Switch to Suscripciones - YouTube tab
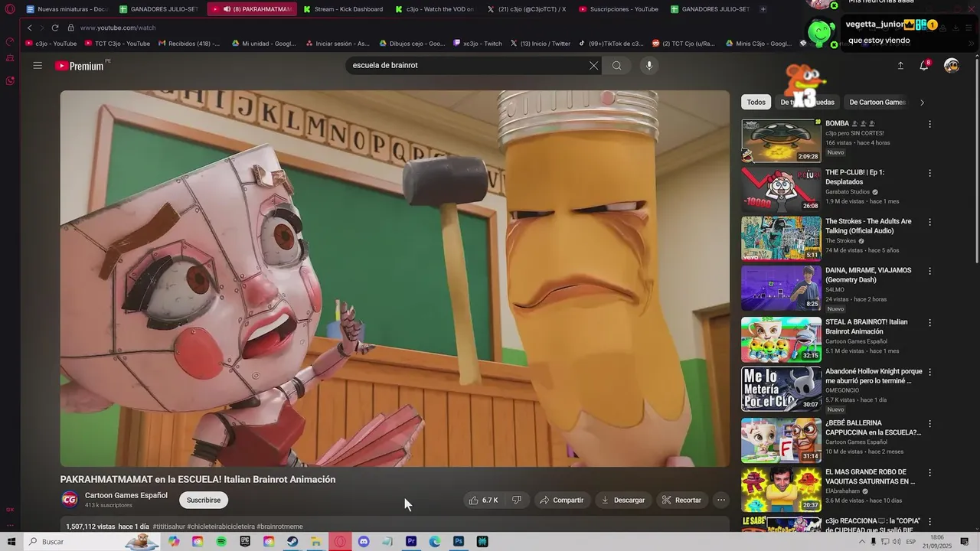The width and height of the screenshot is (980, 551). [x=618, y=9]
